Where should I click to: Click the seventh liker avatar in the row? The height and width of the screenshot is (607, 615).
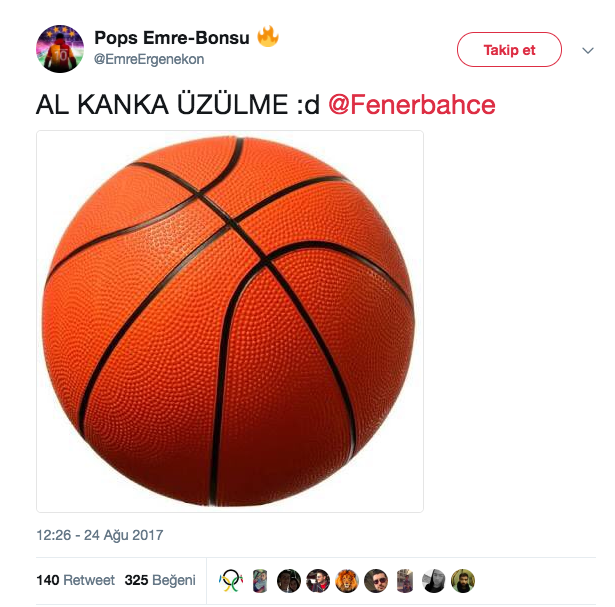pyautogui.click(x=405, y=580)
